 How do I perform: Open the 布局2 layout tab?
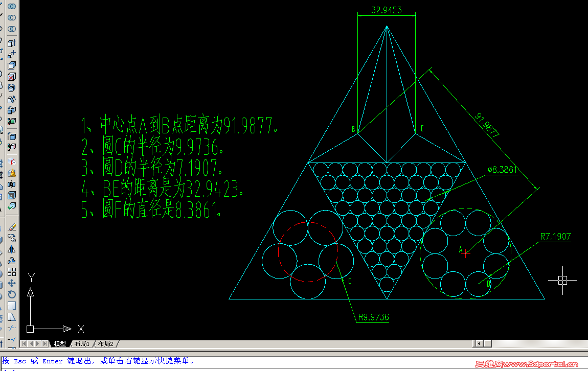[105, 343]
